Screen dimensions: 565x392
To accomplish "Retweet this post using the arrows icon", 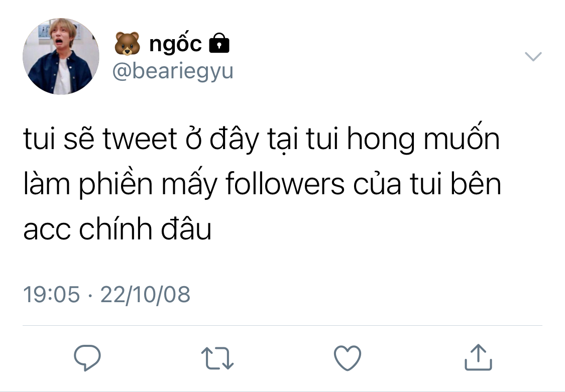I will point(217,358).
